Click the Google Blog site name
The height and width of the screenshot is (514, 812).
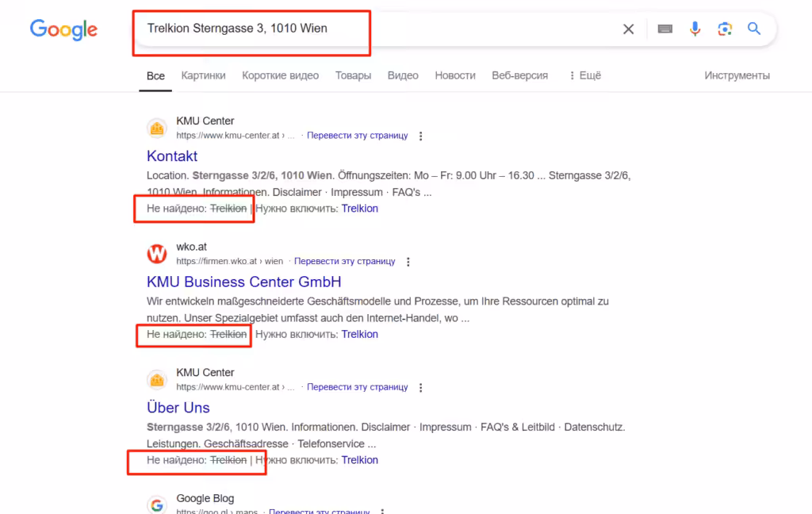tap(205, 498)
